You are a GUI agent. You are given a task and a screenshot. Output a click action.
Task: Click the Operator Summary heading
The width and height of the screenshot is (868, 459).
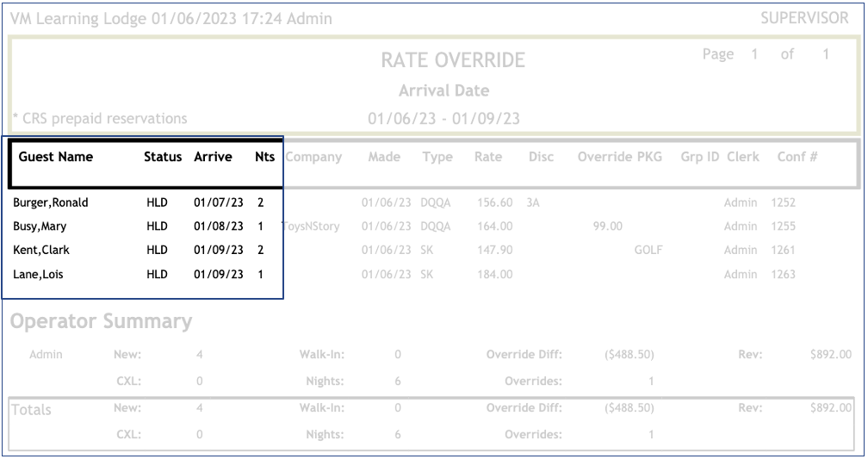click(101, 321)
